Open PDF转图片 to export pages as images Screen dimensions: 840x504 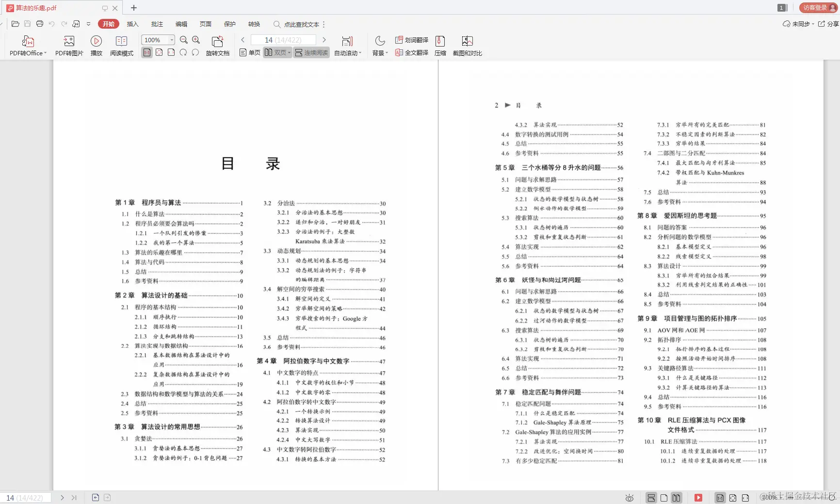click(x=68, y=45)
